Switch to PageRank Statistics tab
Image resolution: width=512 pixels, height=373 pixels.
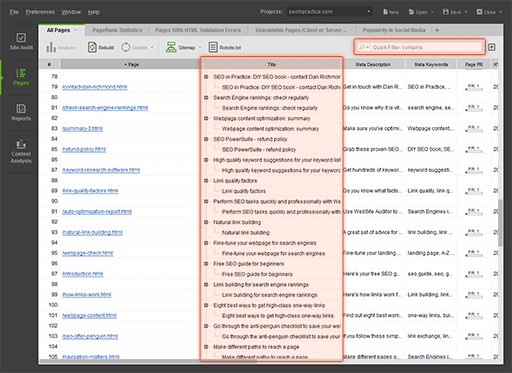click(117, 30)
